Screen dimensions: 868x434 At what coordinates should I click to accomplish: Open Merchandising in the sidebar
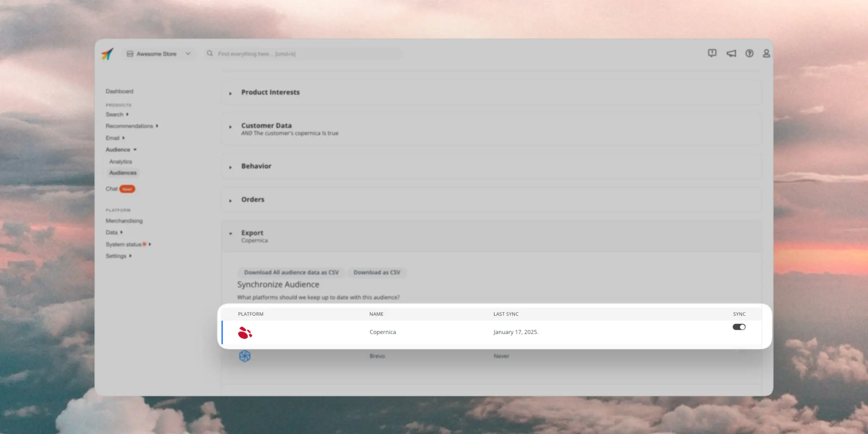coord(124,221)
